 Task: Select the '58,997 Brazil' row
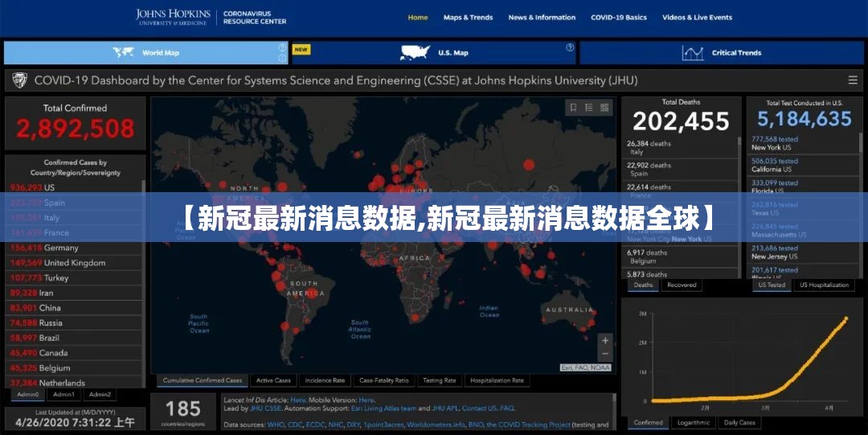[74, 338]
